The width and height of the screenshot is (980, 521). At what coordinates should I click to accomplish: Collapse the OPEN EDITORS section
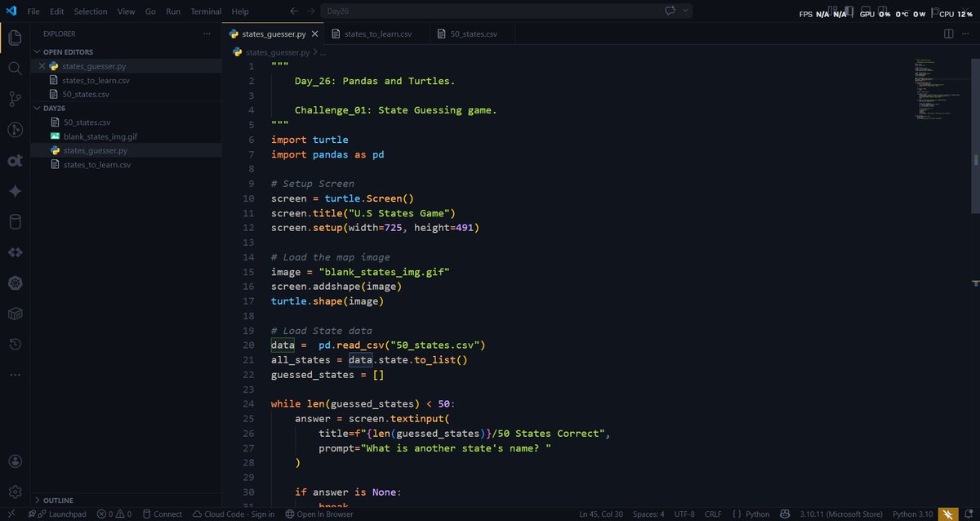pos(68,51)
